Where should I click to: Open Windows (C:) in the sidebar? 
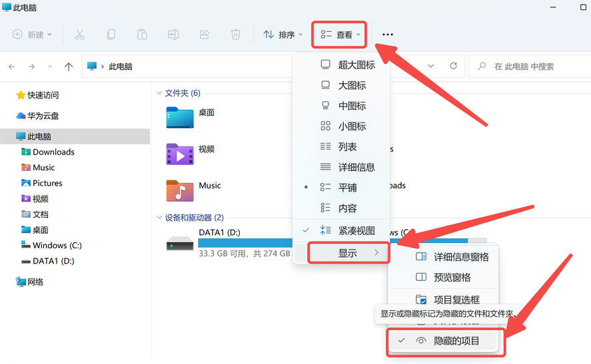[51, 245]
